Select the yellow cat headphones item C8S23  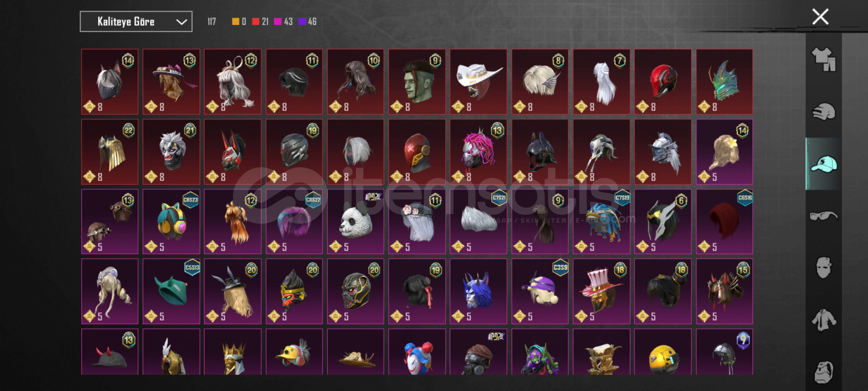coord(171,222)
